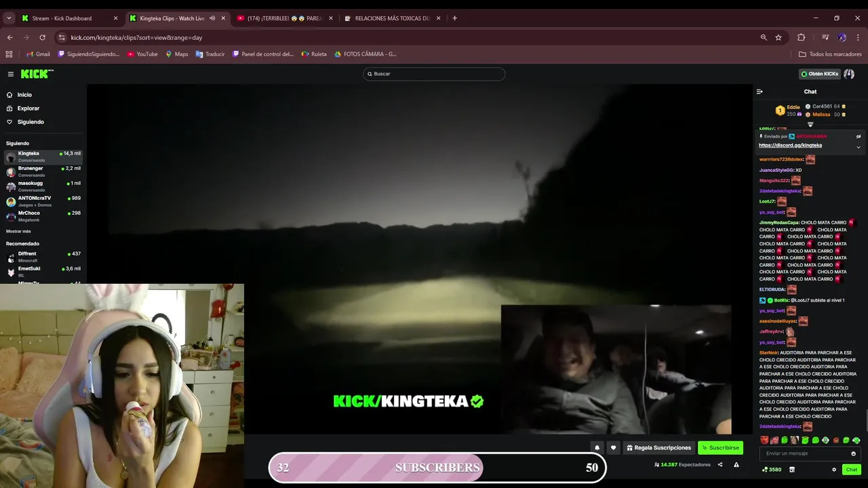Click Regala Suscripciones button

coord(658,448)
